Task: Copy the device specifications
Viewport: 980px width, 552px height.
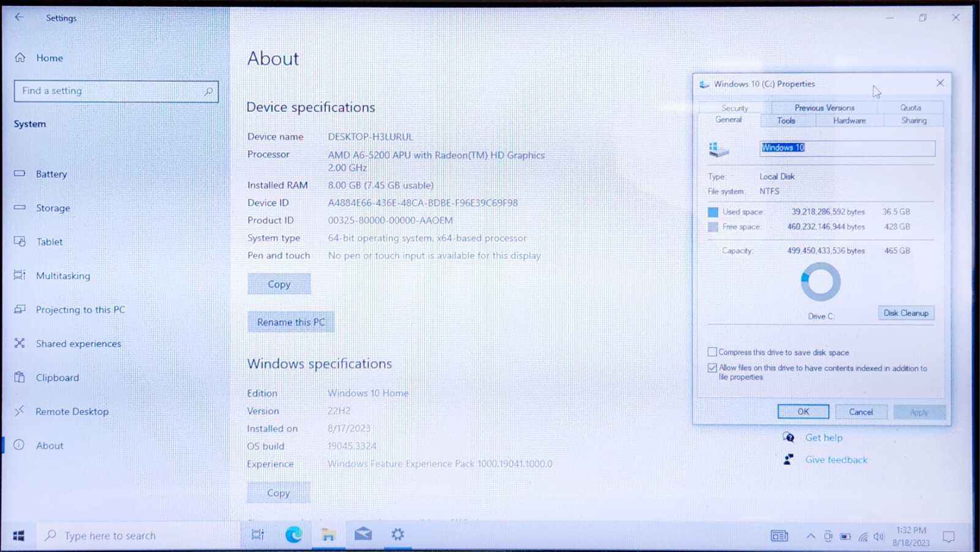Action: (x=279, y=284)
